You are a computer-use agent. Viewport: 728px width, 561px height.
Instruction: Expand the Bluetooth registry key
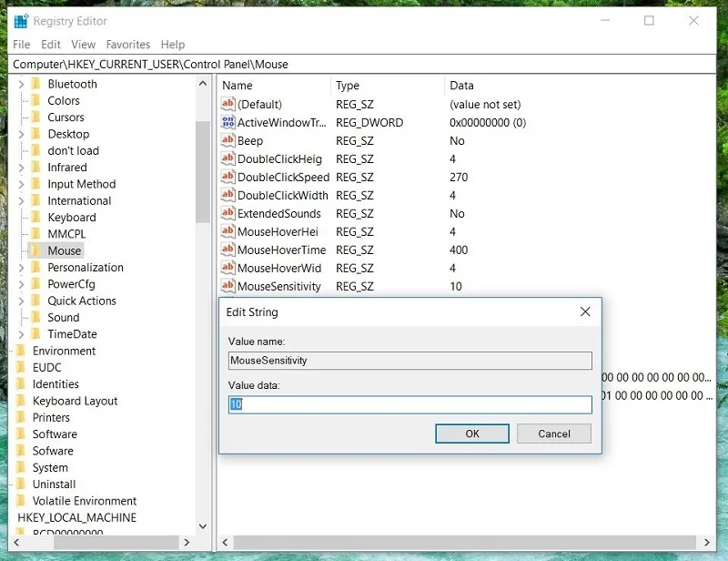(x=21, y=85)
